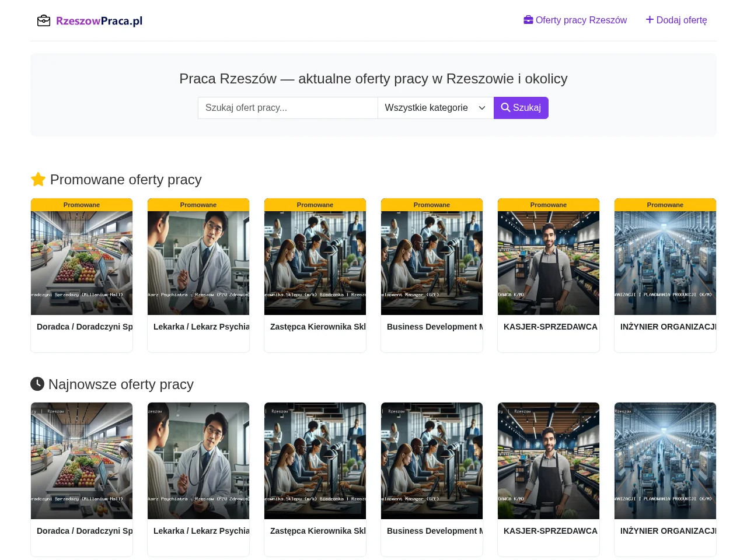
Task: Click the chevron arrow of category selector
Action: [x=482, y=108]
